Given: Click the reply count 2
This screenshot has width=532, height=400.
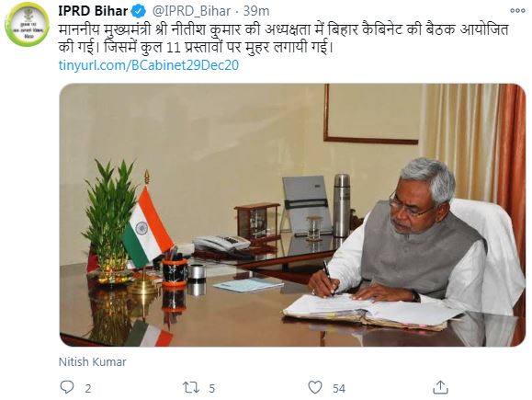Looking at the screenshot, I should 88,388.
